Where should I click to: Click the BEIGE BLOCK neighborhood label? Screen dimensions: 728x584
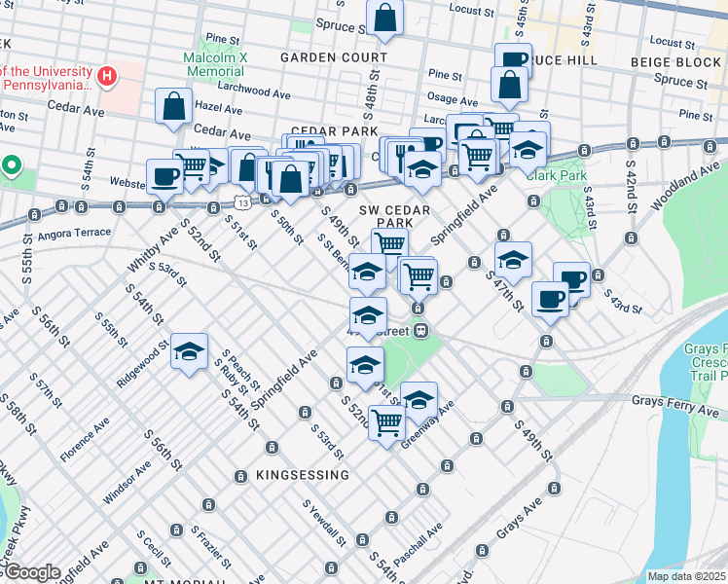coord(675,62)
